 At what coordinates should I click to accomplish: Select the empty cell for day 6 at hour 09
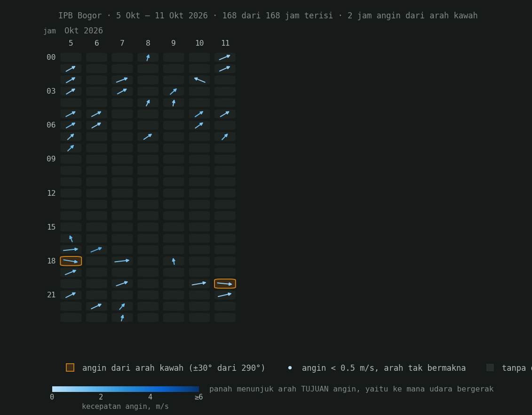tap(96, 159)
